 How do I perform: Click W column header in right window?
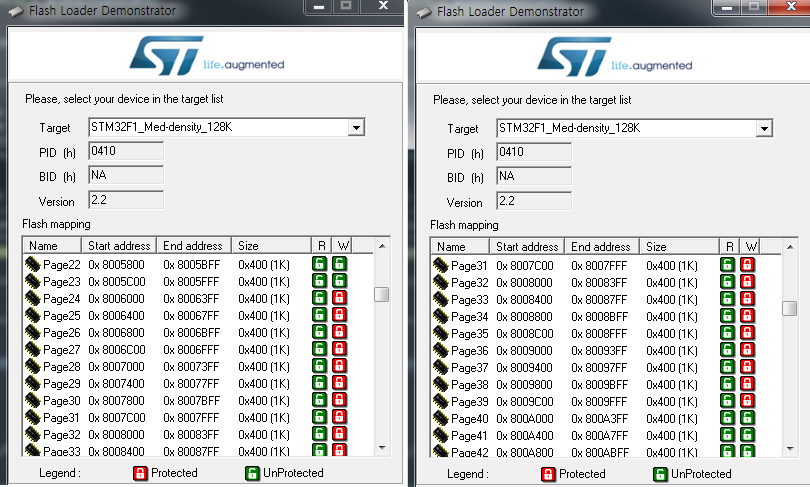coord(750,246)
